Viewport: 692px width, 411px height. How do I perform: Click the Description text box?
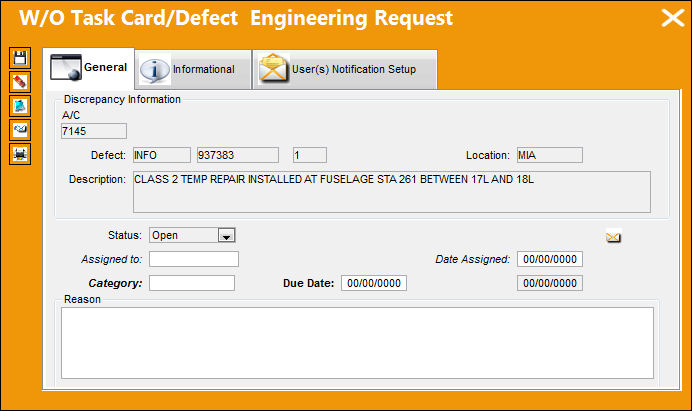click(392, 192)
